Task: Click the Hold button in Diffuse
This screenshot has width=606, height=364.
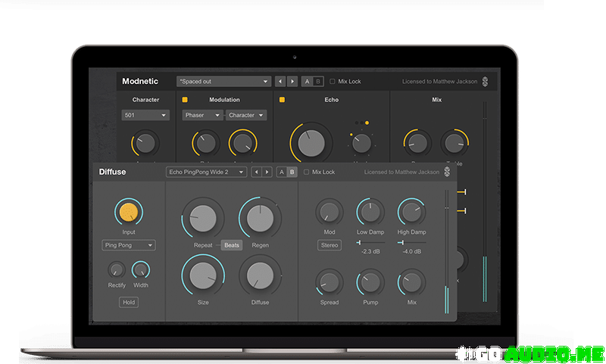Action: point(129,302)
